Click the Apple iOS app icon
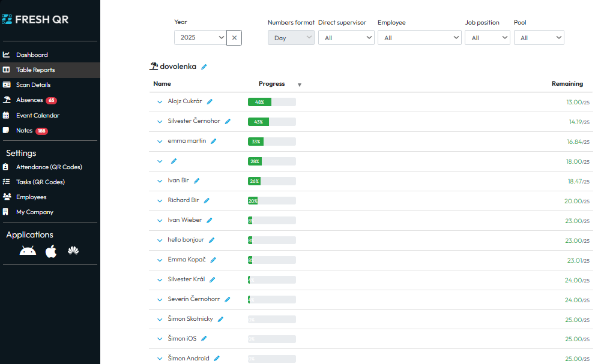595x364 pixels. click(51, 251)
